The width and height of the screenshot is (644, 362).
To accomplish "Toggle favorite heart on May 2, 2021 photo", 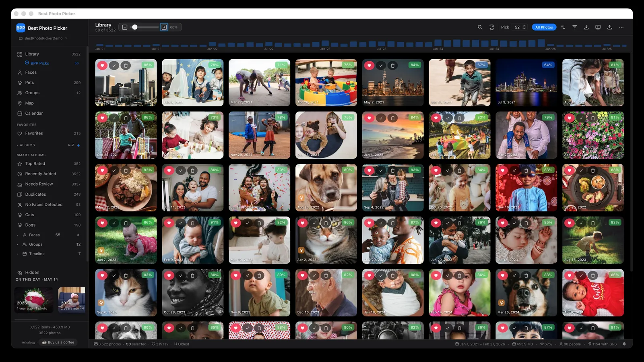I will [x=369, y=65].
